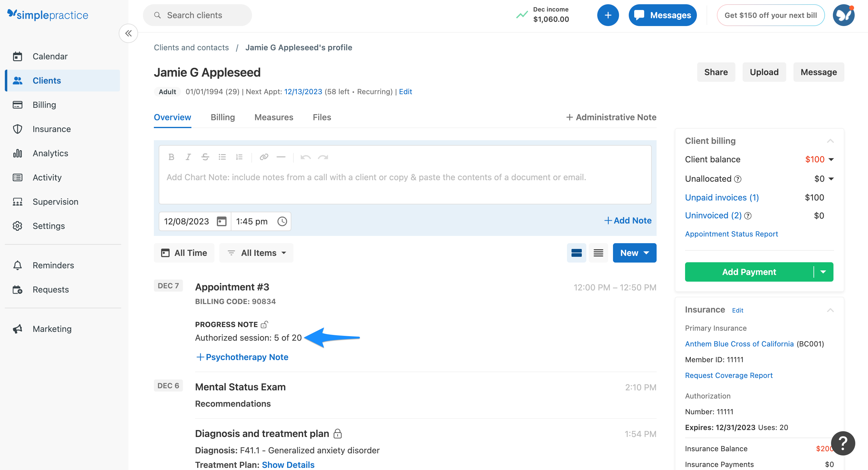This screenshot has width=868, height=470.
Task: Collapse the left navigation sidebar
Action: pyautogui.click(x=128, y=33)
